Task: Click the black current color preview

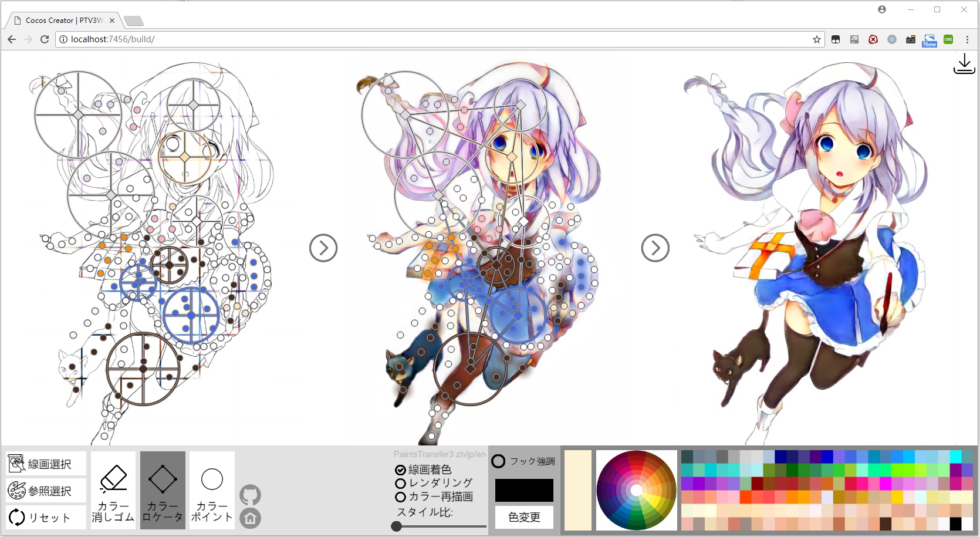Action: point(524,490)
